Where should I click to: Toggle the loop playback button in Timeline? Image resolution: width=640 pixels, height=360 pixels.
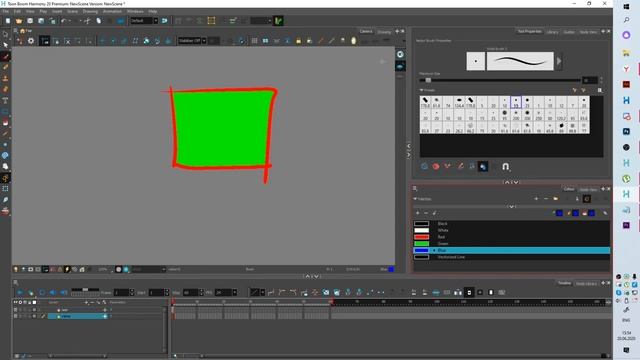pyautogui.click(x=42, y=293)
